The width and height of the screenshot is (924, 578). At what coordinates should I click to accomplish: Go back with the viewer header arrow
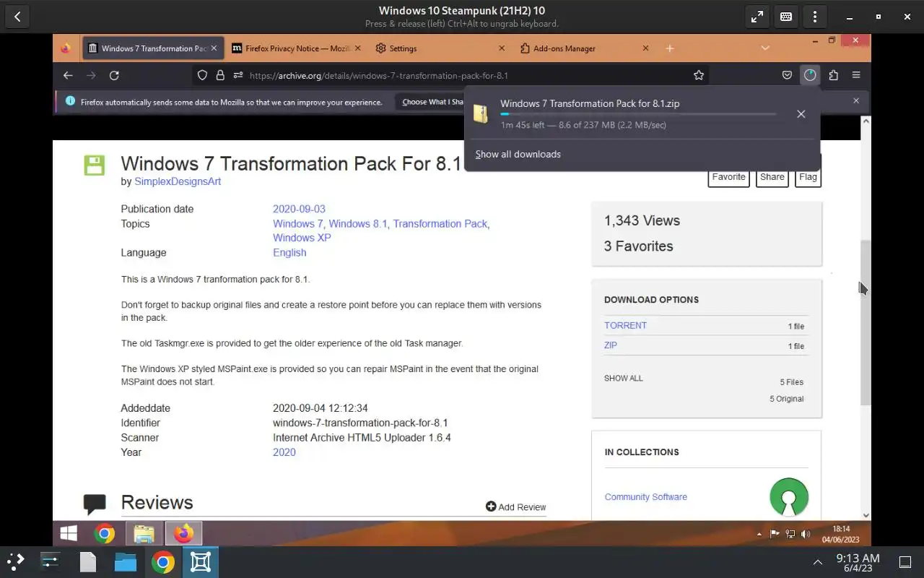17,17
